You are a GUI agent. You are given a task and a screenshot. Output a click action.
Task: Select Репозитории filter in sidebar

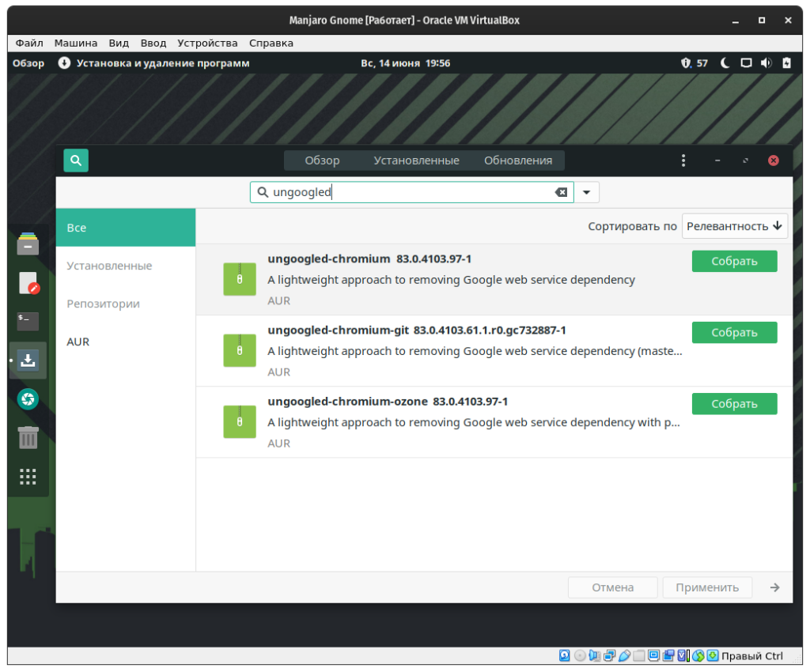[x=126, y=304]
